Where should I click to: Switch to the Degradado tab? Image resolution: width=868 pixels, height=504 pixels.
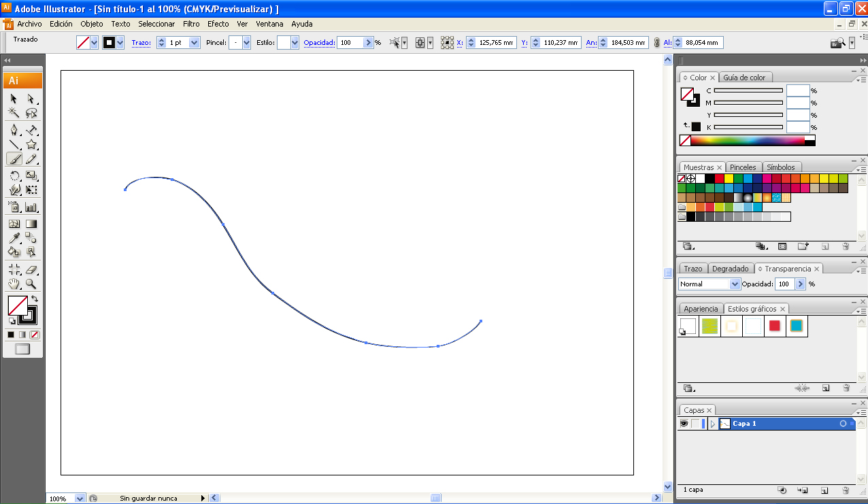click(730, 268)
